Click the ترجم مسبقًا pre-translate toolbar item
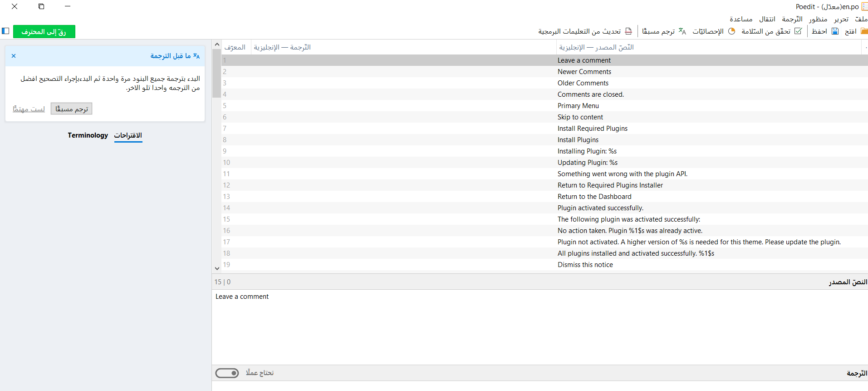This screenshot has width=868, height=391. pyautogui.click(x=664, y=31)
